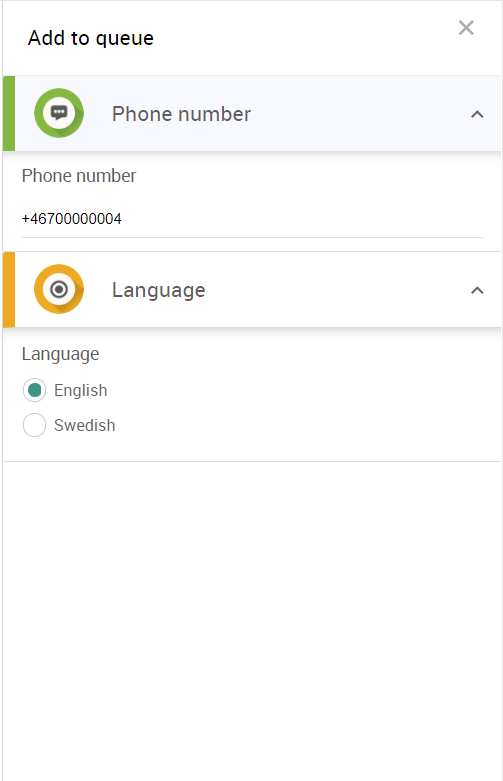Click the Phone number section header title

pyautogui.click(x=181, y=114)
